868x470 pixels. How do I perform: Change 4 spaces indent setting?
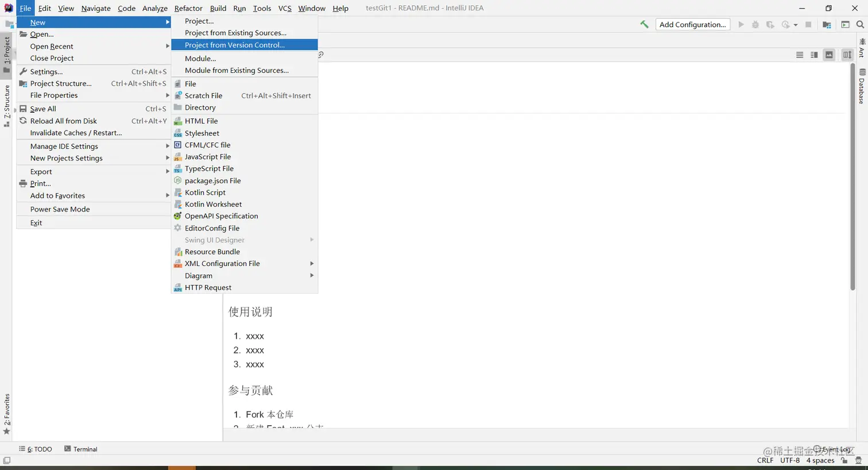pyautogui.click(x=820, y=460)
